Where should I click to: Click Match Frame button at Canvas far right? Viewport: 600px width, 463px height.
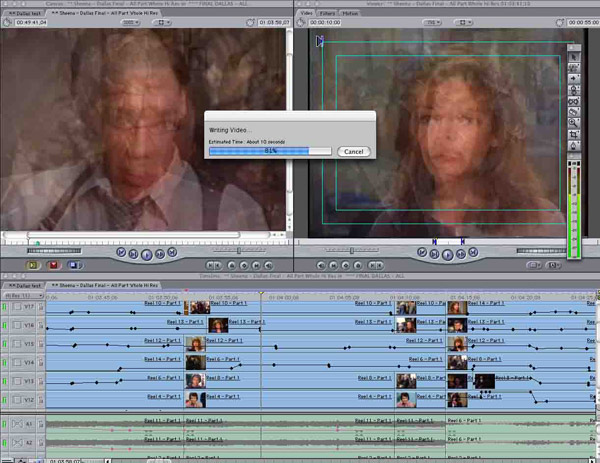click(x=269, y=265)
